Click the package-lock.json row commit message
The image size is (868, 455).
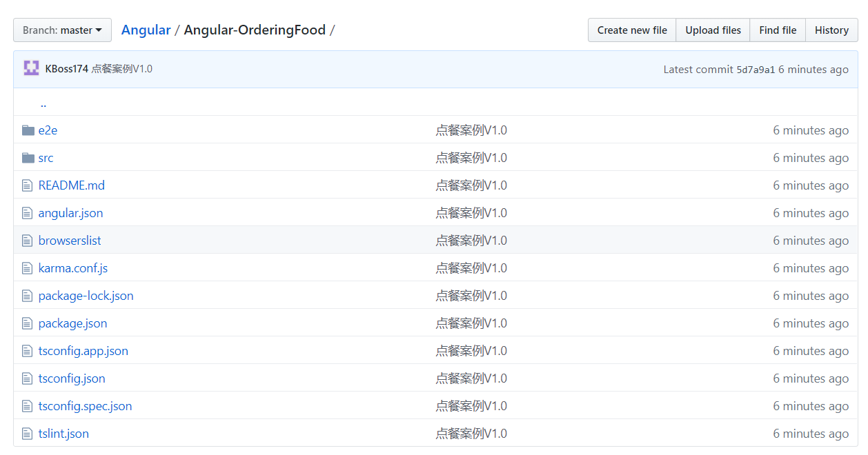point(471,296)
